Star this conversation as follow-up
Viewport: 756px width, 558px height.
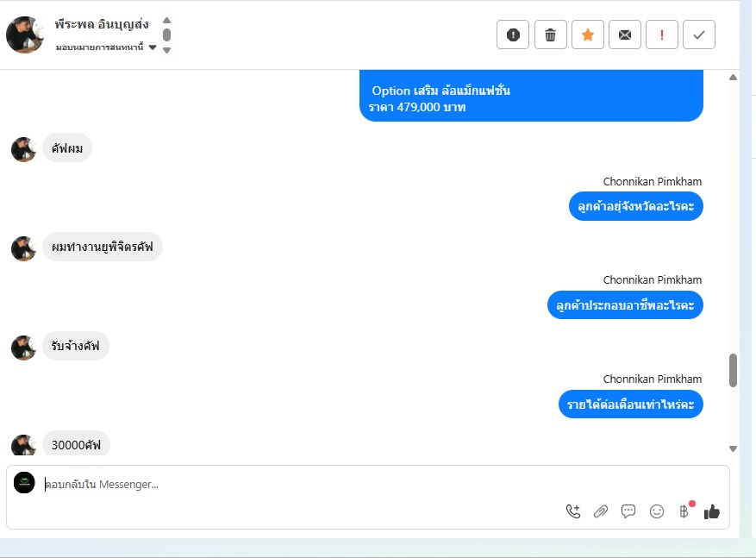[588, 34]
